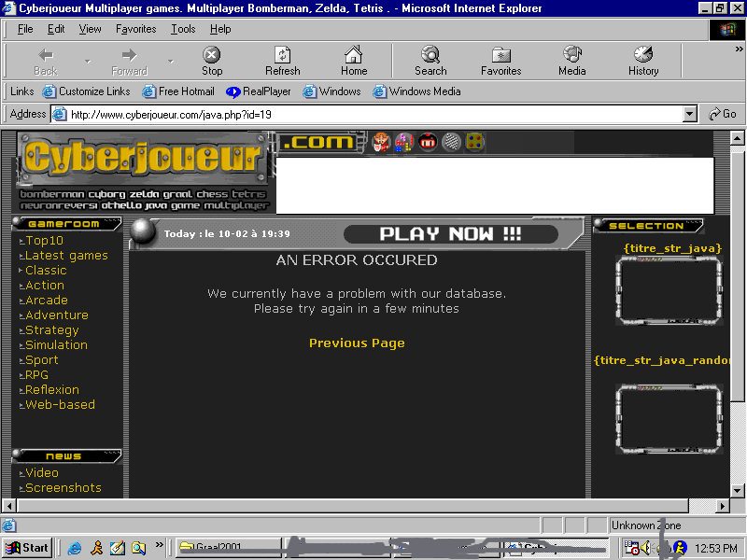
Task: Go to the Home page
Action: coord(354,62)
